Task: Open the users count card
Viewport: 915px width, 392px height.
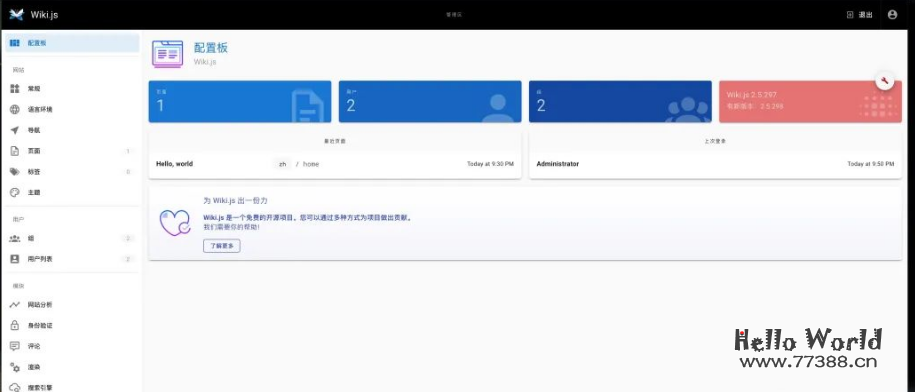Action: tap(430, 102)
